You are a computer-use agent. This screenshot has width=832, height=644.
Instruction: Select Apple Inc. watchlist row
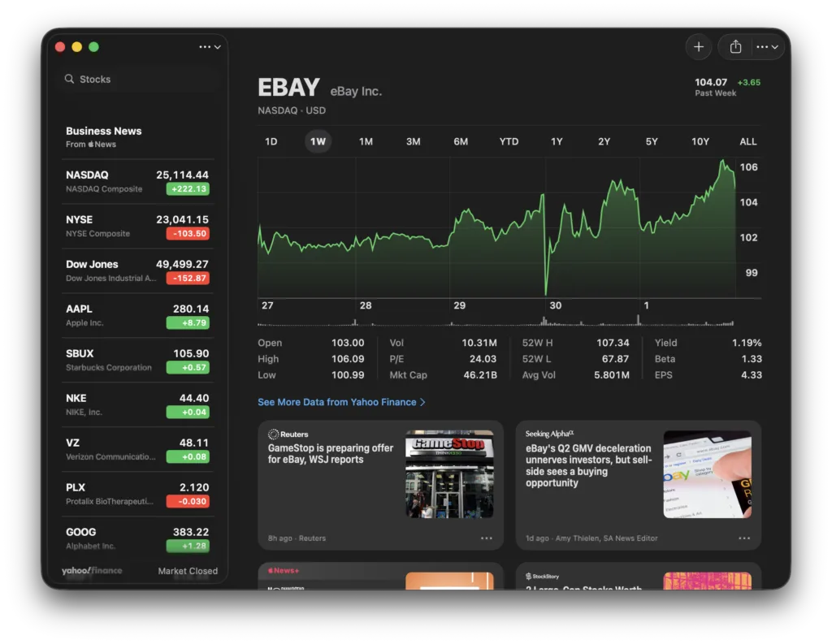tap(138, 315)
